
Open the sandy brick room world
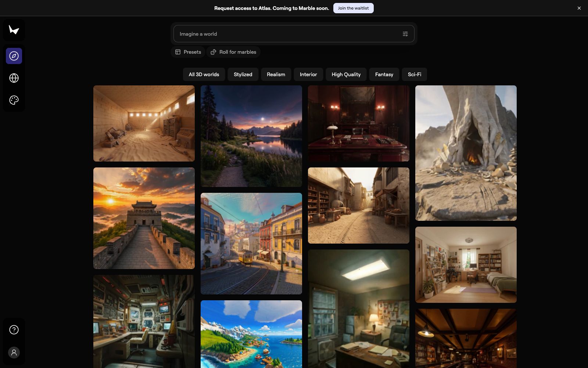point(144,123)
